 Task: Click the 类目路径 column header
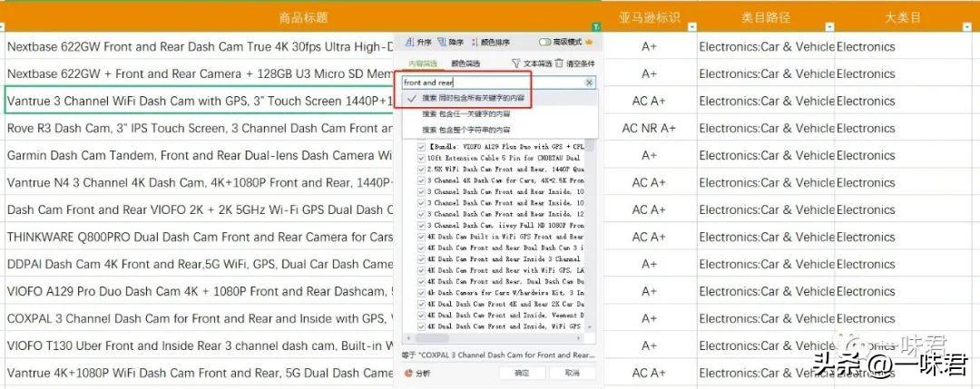766,17
